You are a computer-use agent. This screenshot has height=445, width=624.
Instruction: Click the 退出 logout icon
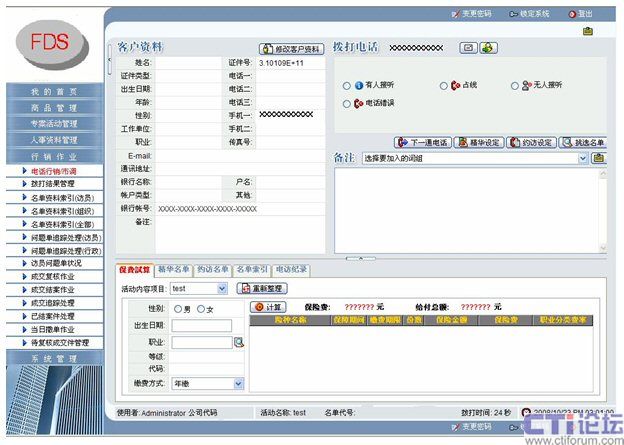(x=572, y=14)
